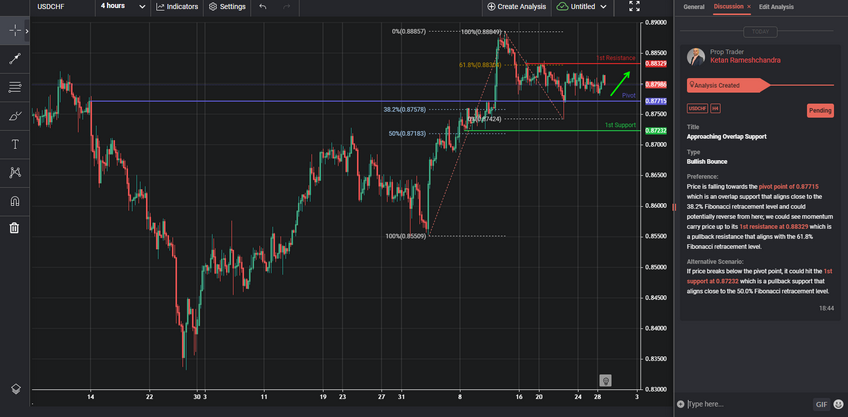Image resolution: width=848 pixels, height=417 pixels.
Task: Click the 1st Support line label
Action: pos(620,125)
